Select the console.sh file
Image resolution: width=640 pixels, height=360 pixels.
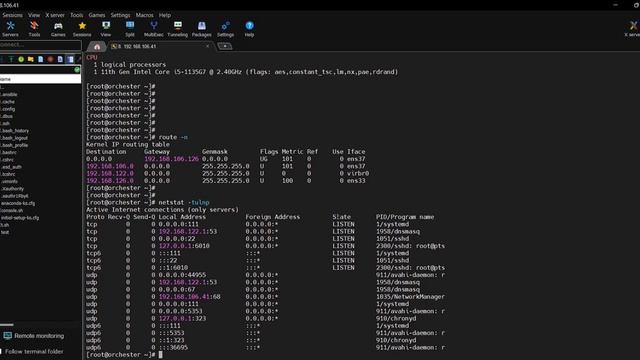pos(11,211)
